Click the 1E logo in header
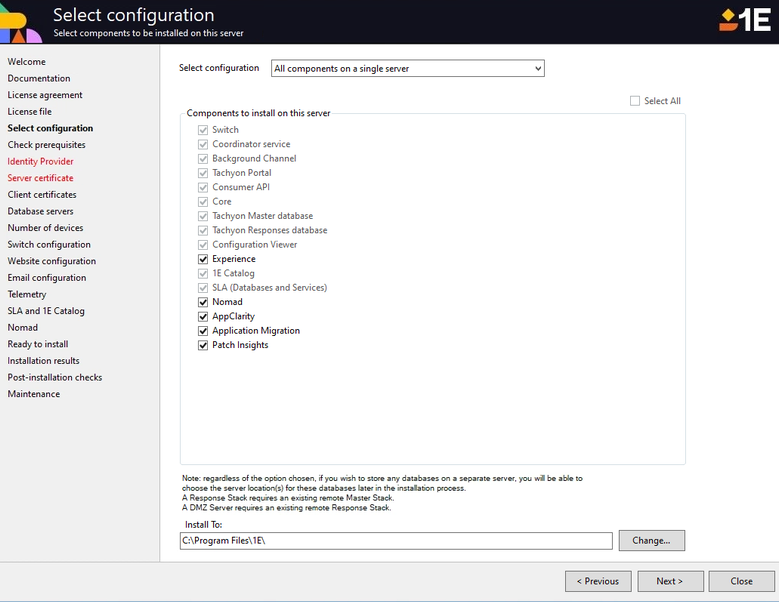This screenshot has width=779, height=602. 745,20
